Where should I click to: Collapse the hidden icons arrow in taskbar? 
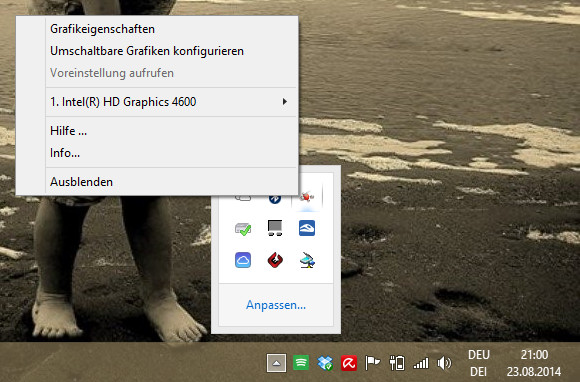pos(276,363)
